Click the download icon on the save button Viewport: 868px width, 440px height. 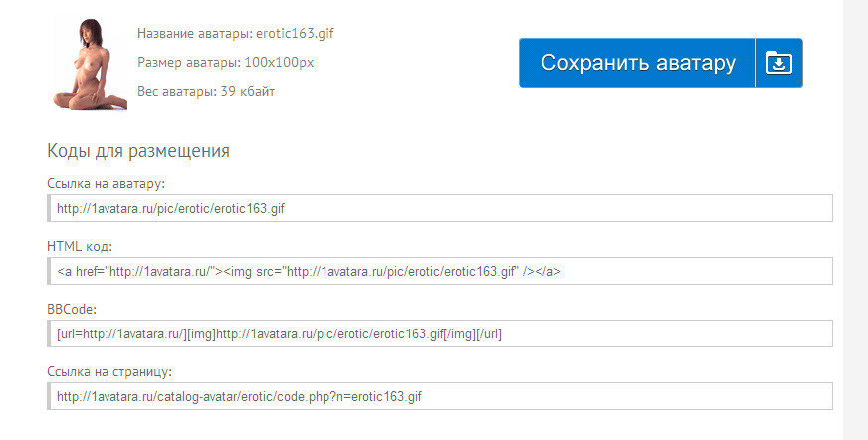778,64
